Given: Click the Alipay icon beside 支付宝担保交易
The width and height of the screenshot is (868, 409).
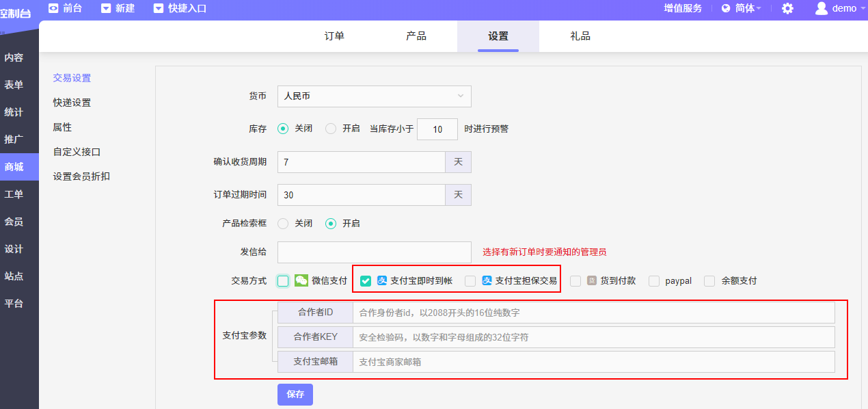Looking at the screenshot, I should (x=487, y=280).
